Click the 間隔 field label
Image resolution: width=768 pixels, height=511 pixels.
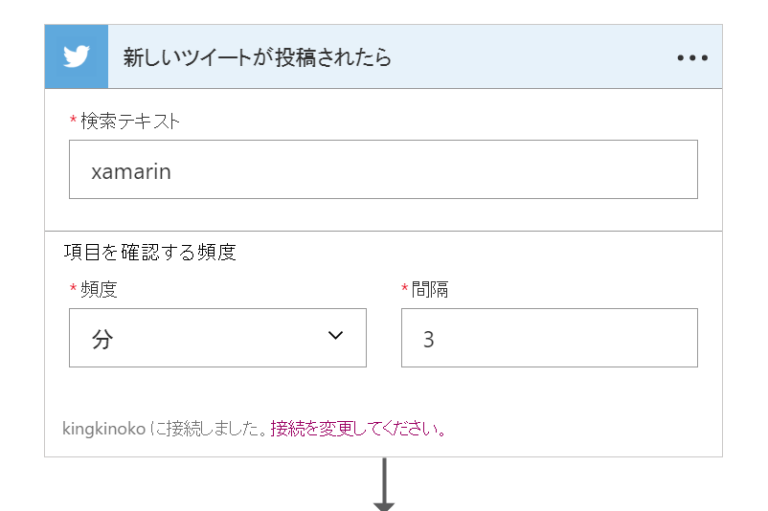pos(428,290)
